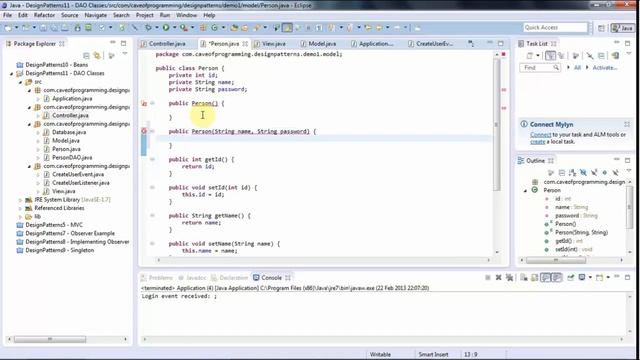This screenshot has width=640, height=360.
Task: Click the gray Terminate square in Console
Action: [488, 278]
